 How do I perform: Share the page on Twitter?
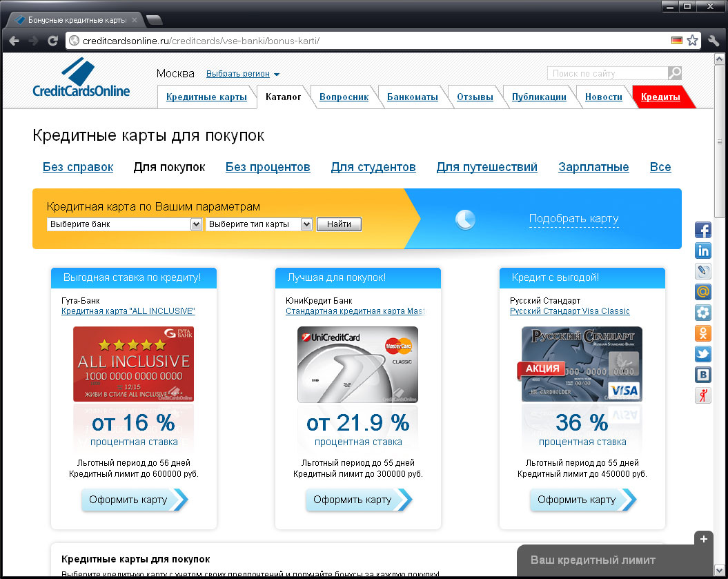(703, 354)
